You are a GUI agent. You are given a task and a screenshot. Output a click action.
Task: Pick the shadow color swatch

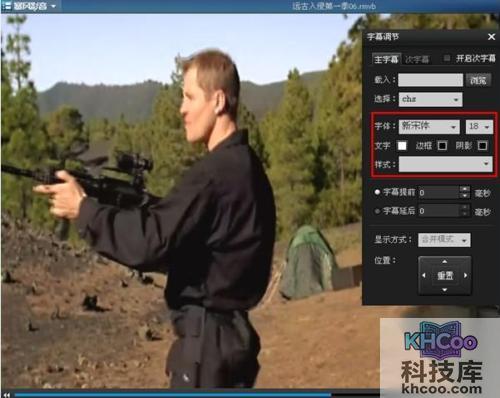tap(482, 146)
